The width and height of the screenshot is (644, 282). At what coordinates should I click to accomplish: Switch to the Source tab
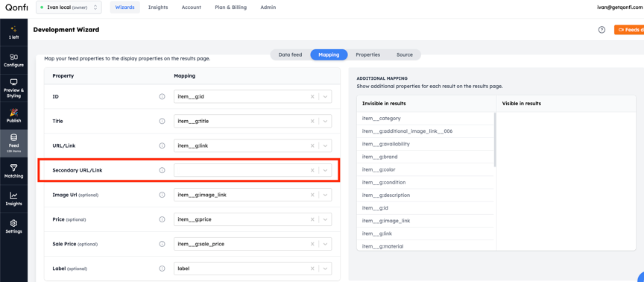405,54
